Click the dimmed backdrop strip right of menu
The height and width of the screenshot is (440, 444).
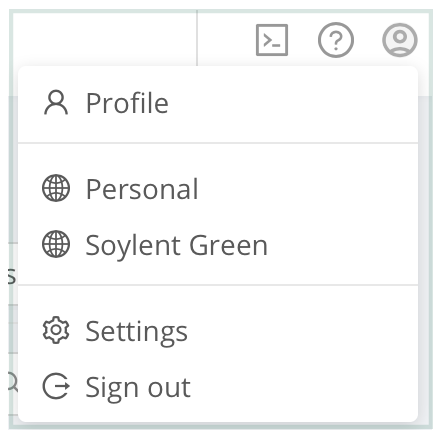coord(424,260)
